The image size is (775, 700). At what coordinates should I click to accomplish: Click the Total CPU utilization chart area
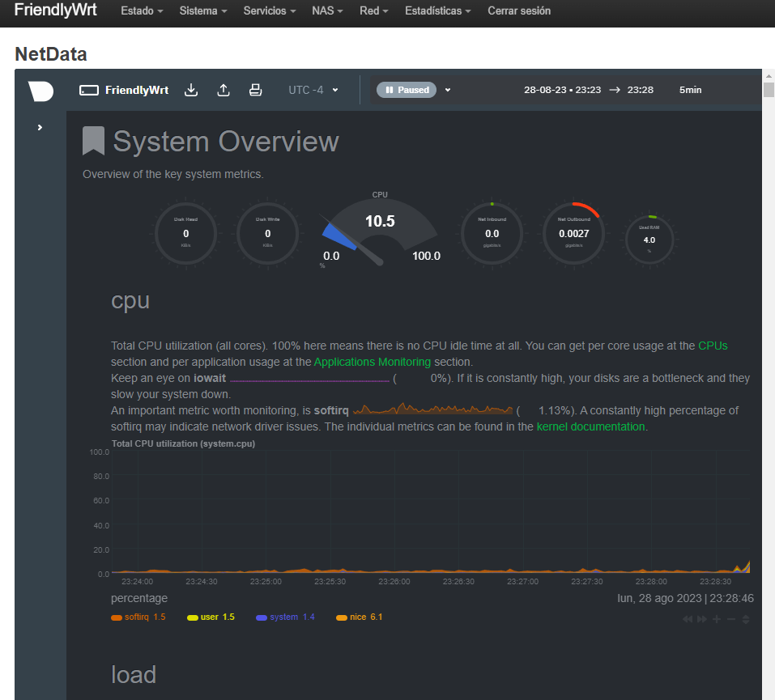click(431, 511)
